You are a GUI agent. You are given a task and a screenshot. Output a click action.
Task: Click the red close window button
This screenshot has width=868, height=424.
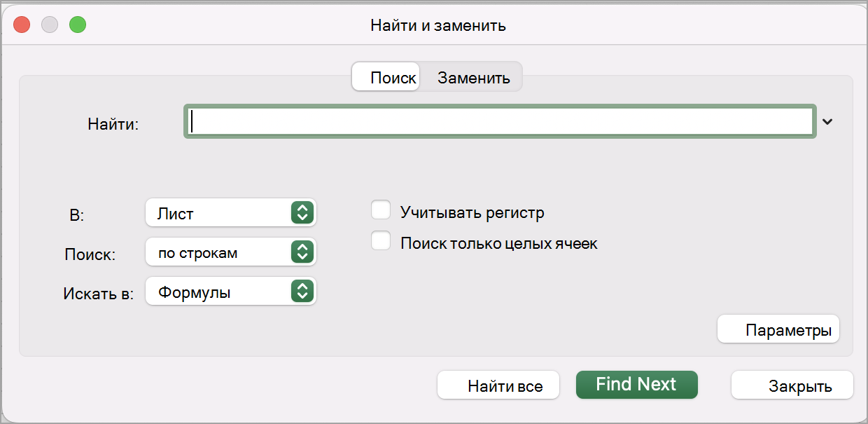click(x=22, y=25)
